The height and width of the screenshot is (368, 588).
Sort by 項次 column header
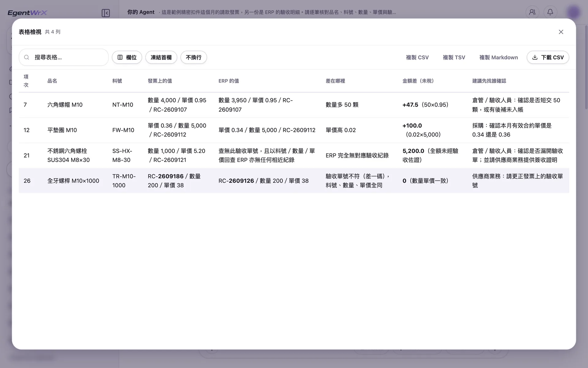click(x=26, y=81)
